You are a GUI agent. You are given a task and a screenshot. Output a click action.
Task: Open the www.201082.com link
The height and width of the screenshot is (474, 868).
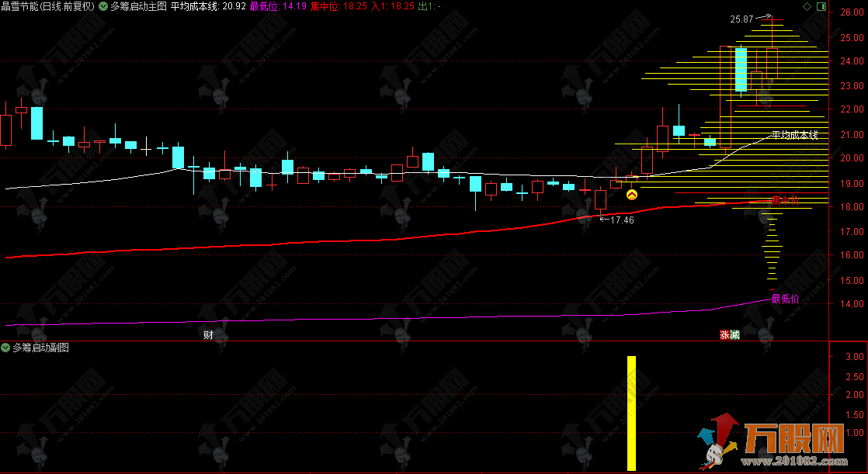click(794, 462)
